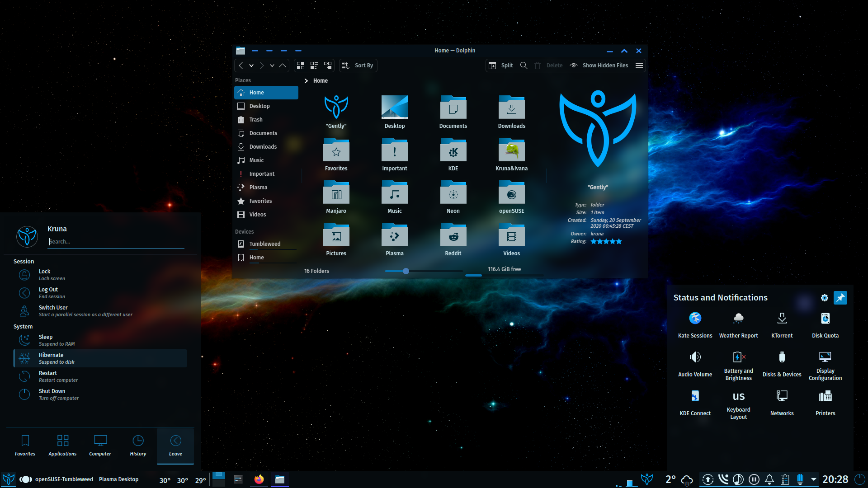Open Audio Volume in Status panel
The width and height of the screenshot is (868, 488).
pos(695,364)
